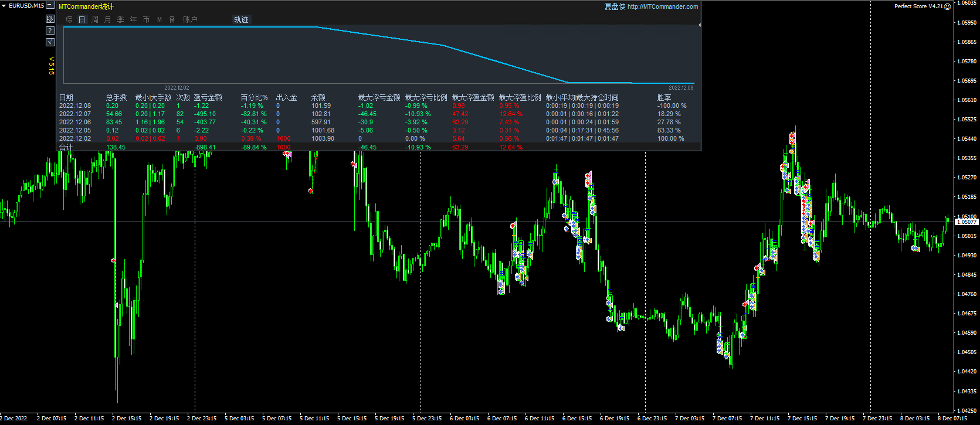Image resolution: width=980 pixels, height=425 pixels.
Task: Click the 移 move panel icon
Action: click(50, 19)
